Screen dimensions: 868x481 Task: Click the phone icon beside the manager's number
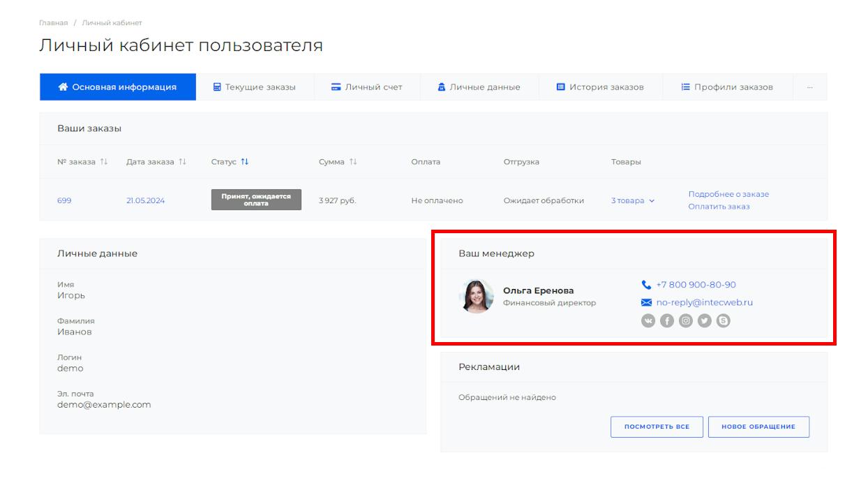[x=646, y=285]
